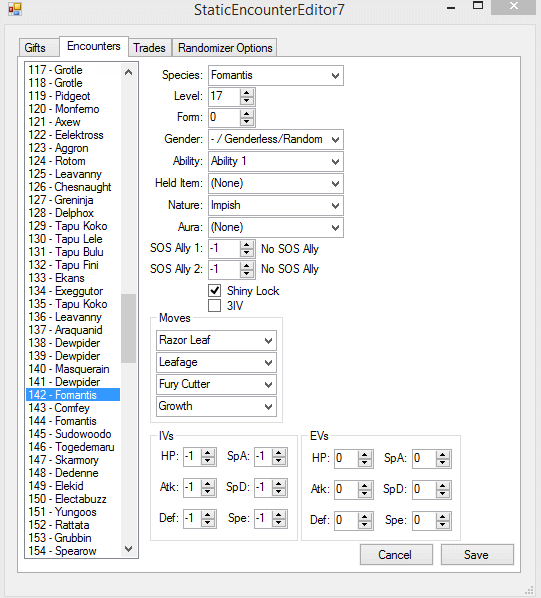This screenshot has height=598, width=541.
Task: Click the list scroll down arrow
Action: (x=128, y=549)
